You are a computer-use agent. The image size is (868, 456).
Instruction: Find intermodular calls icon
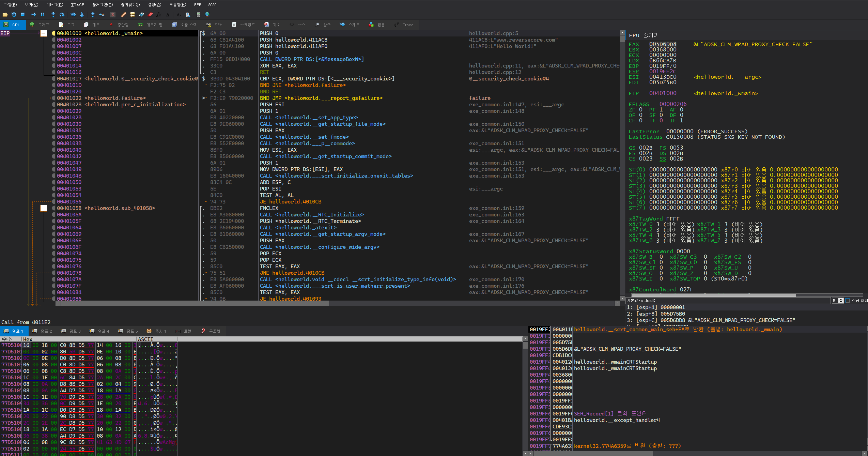pos(188,15)
